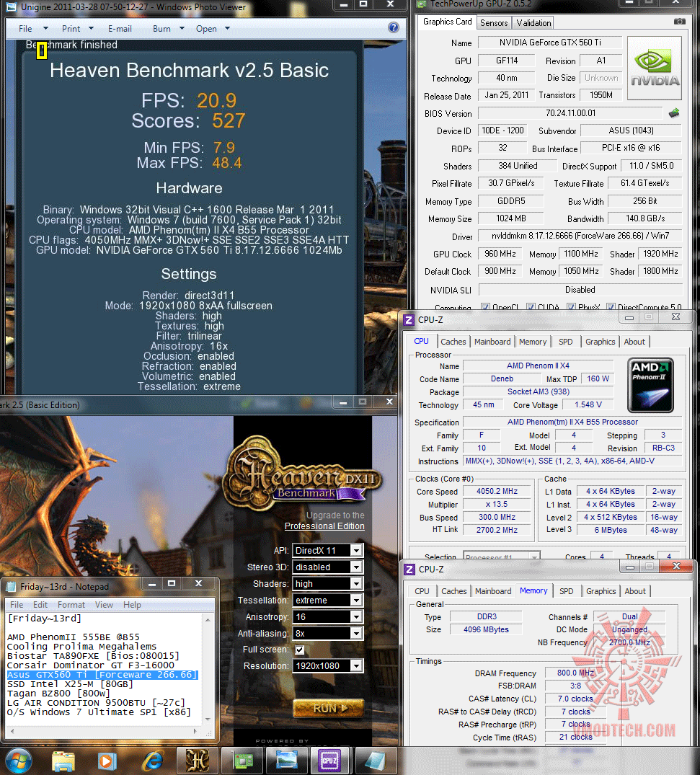This screenshot has height=775, width=700.
Task: Click E-mail in Photo Viewer toolbar
Action: click(120, 29)
